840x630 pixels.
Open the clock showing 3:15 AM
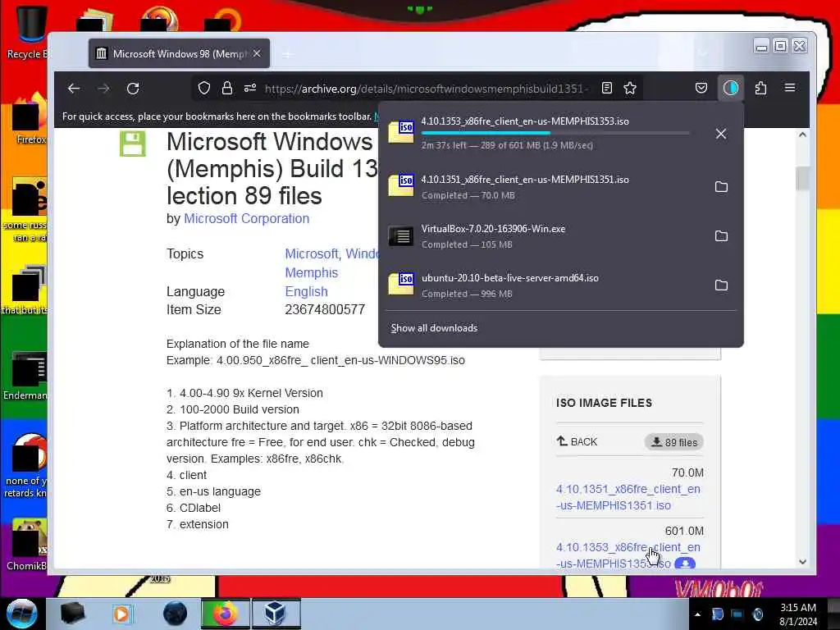point(797,614)
